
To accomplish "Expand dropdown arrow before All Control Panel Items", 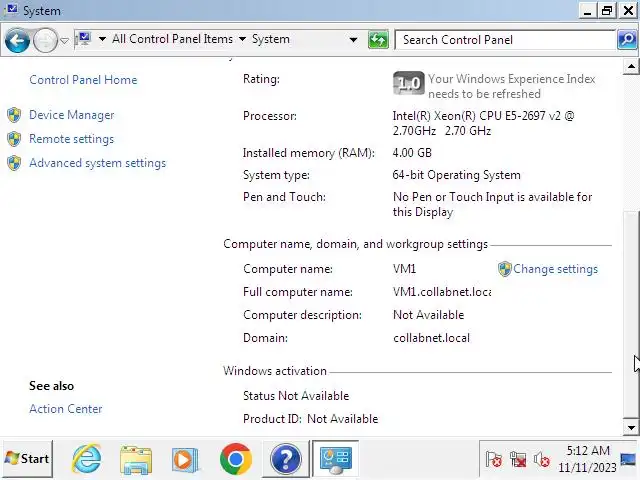I will tap(102, 39).
